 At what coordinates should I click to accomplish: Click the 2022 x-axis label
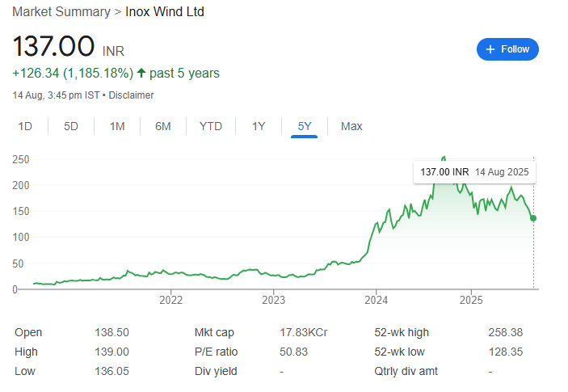click(171, 300)
